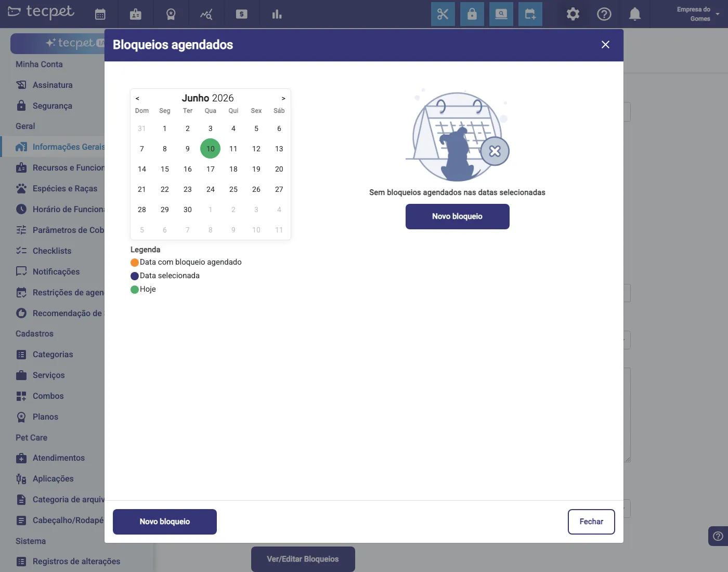This screenshot has width=728, height=572.
Task: Click Ver/Editar Bloqueios button behind dialog
Action: click(303, 559)
